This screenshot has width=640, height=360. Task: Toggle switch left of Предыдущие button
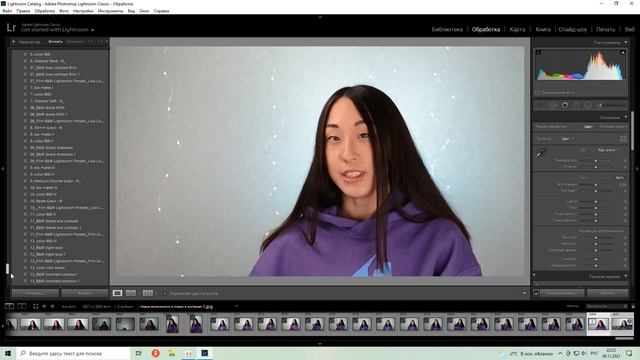click(536, 293)
